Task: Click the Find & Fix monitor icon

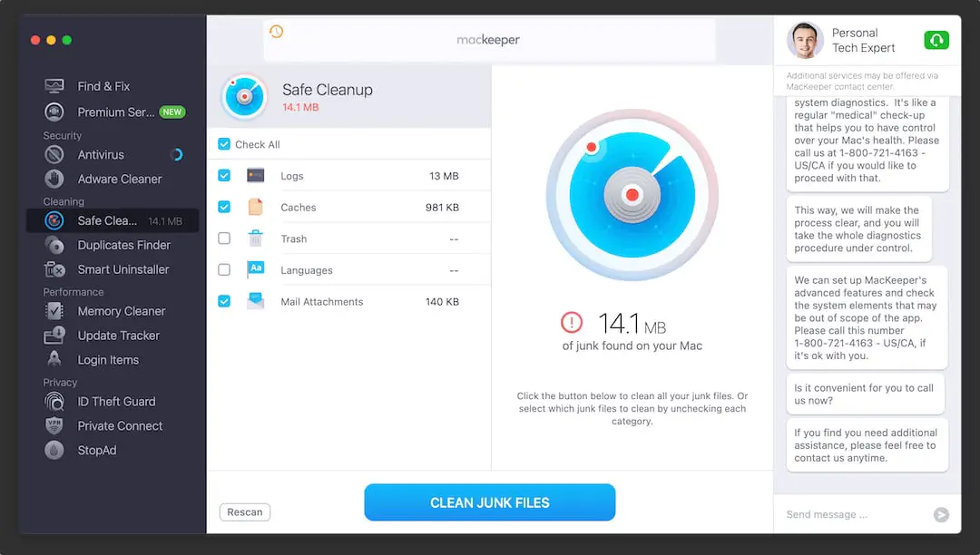Action: tap(54, 86)
